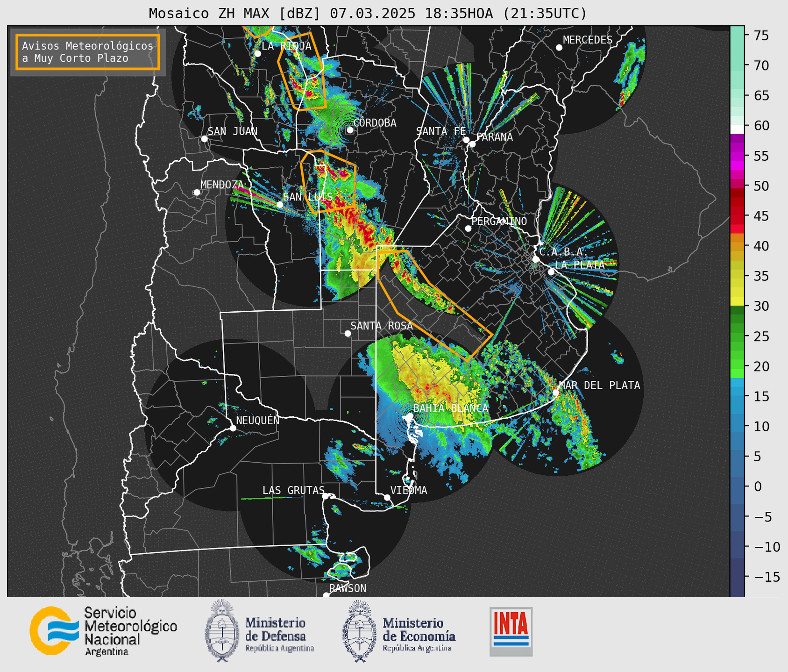Click the NEUQUÉN city marker dot

tap(233, 428)
